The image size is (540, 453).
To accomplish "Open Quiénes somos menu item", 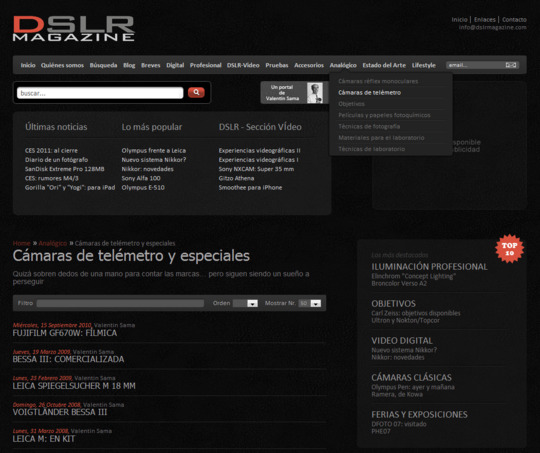I will [62, 65].
